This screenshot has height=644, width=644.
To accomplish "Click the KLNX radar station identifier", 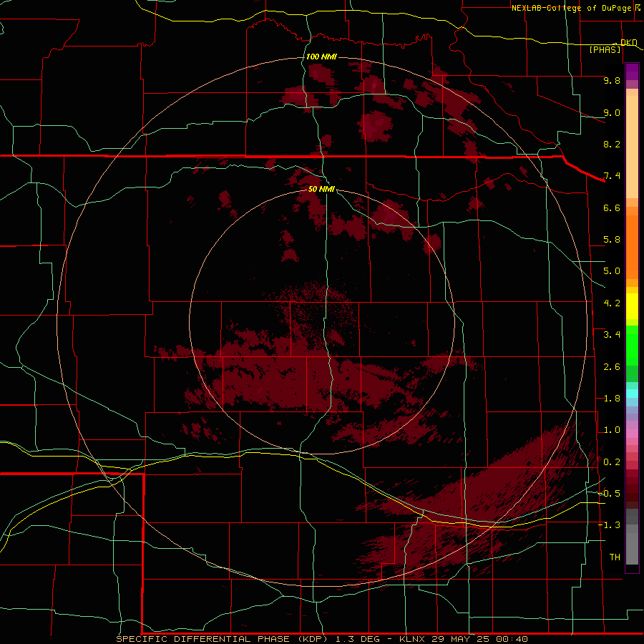I will tap(413, 639).
